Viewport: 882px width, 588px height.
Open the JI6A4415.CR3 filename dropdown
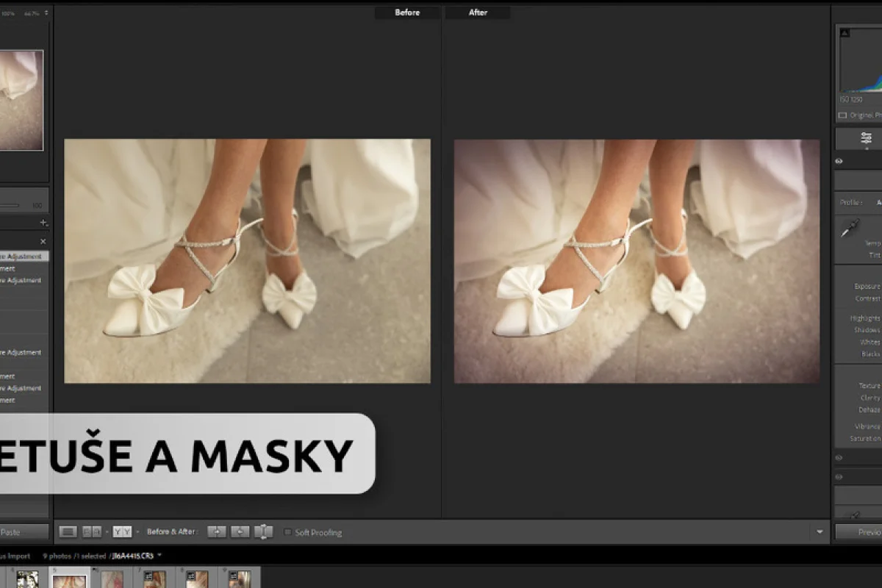tap(159, 556)
